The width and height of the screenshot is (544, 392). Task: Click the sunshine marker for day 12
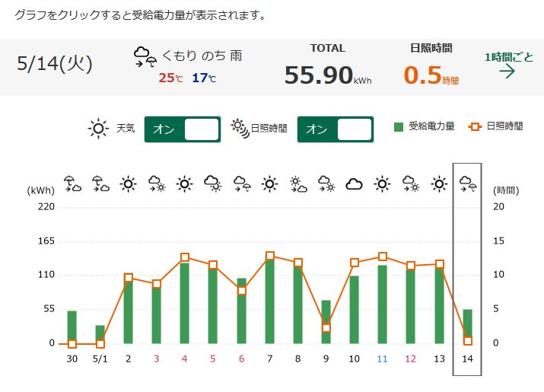pos(411,266)
